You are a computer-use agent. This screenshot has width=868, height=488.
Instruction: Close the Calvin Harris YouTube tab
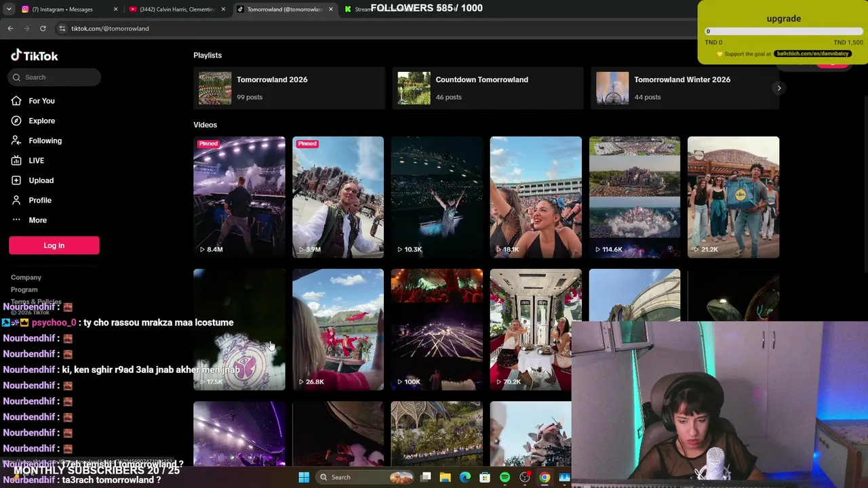(x=223, y=9)
